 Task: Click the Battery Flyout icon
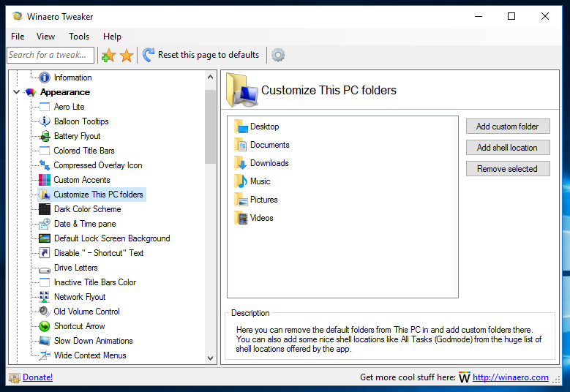click(45, 136)
